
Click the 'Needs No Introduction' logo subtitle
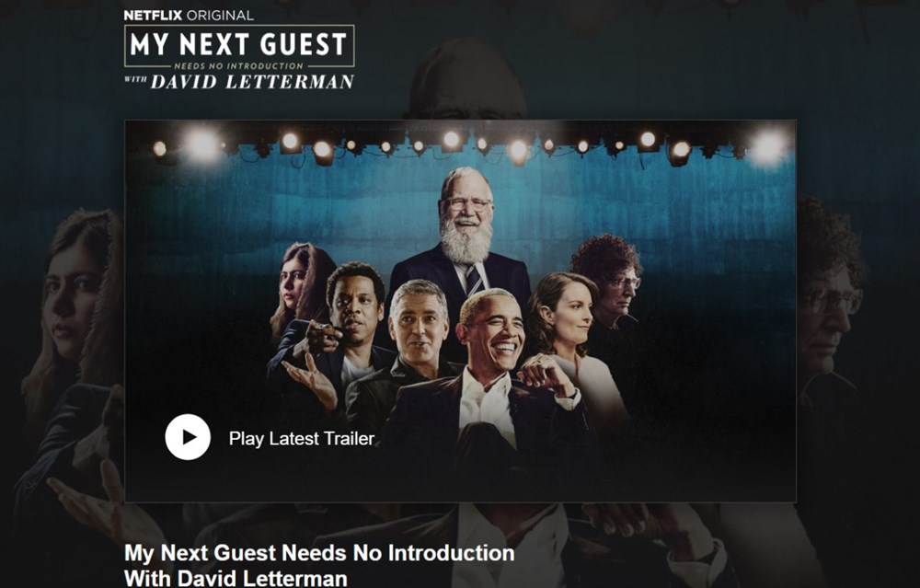pyautogui.click(x=239, y=65)
